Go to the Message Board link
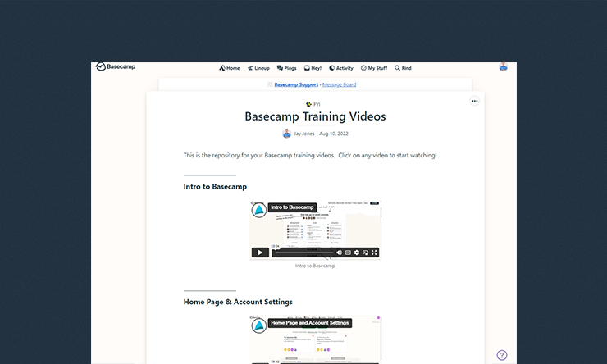This screenshot has height=364, width=607. [339, 84]
